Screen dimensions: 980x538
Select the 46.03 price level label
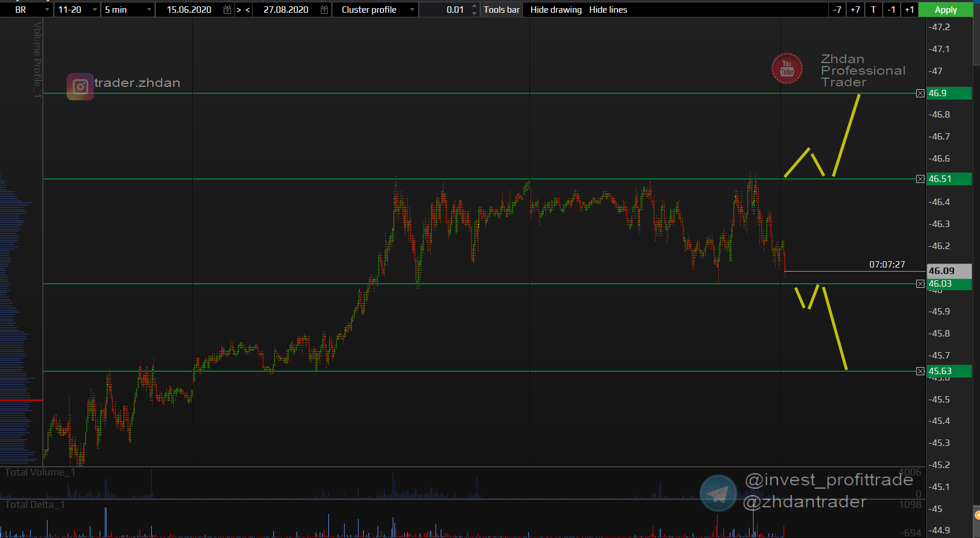[949, 284]
